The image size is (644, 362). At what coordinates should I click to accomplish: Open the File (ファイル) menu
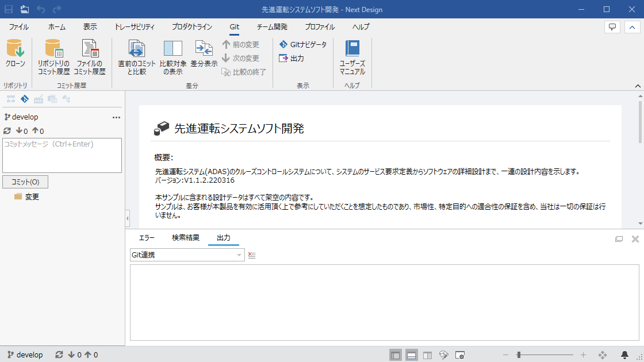point(19,27)
